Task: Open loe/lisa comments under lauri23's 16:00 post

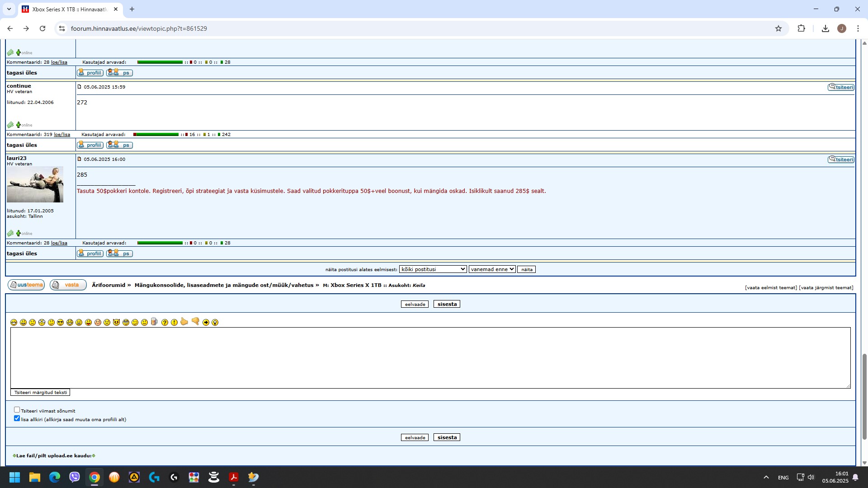Action: 59,243
